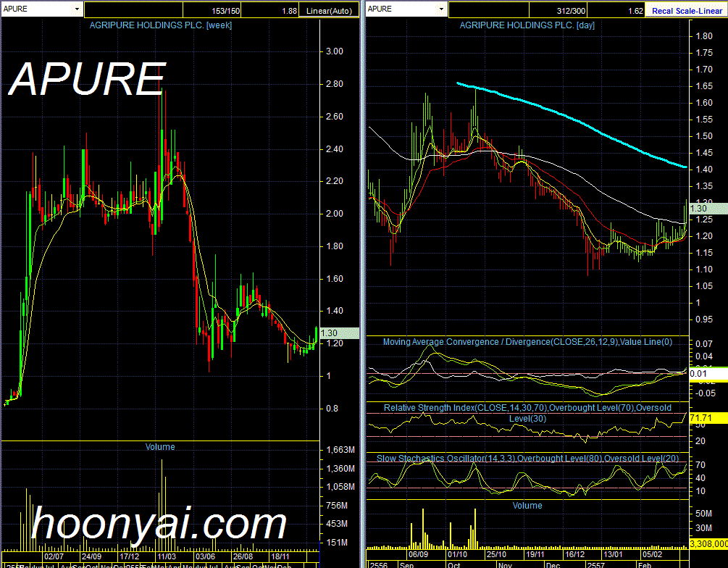Click the 2.80 price level on weekly axis
This screenshot has height=568, width=728.
(x=334, y=83)
